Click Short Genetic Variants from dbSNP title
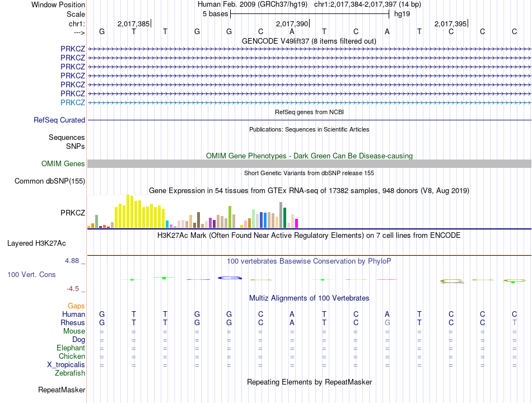The height and width of the screenshot is (403, 532). point(309,173)
